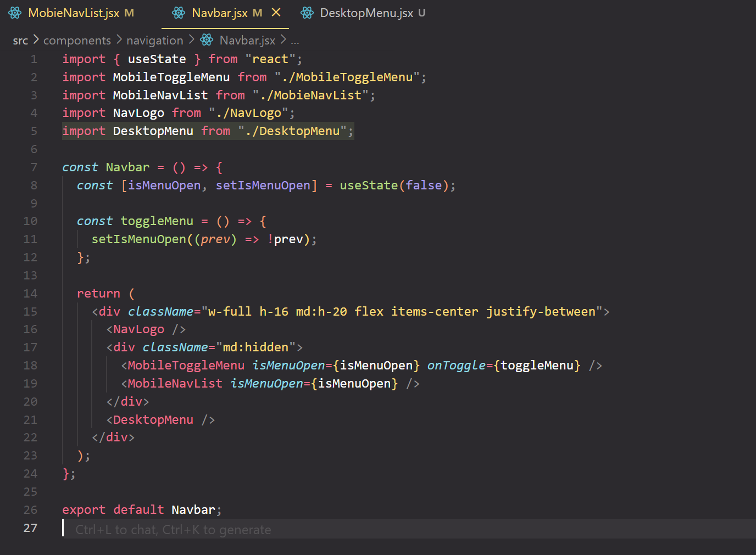Click the "./MobileToggleMenu" path string
Screen dimensions: 756x555
(x=347, y=77)
